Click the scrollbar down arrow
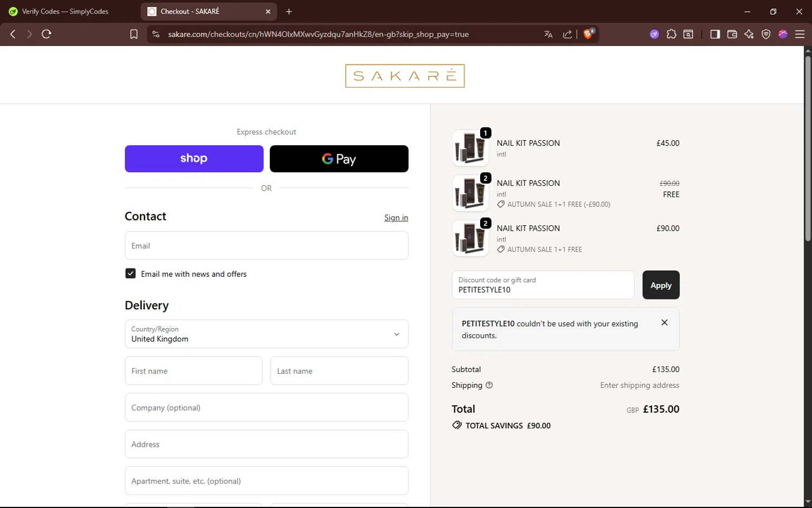812x508 pixels. coord(808,502)
